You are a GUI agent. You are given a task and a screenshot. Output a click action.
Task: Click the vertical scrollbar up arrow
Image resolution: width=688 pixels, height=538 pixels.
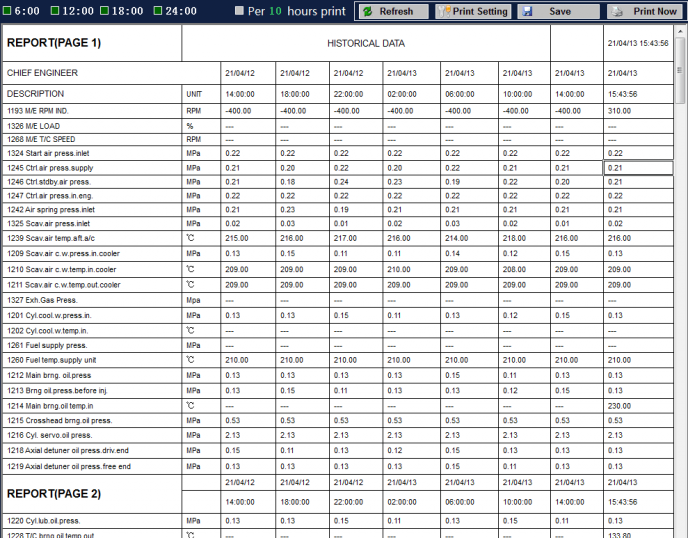tap(680, 31)
